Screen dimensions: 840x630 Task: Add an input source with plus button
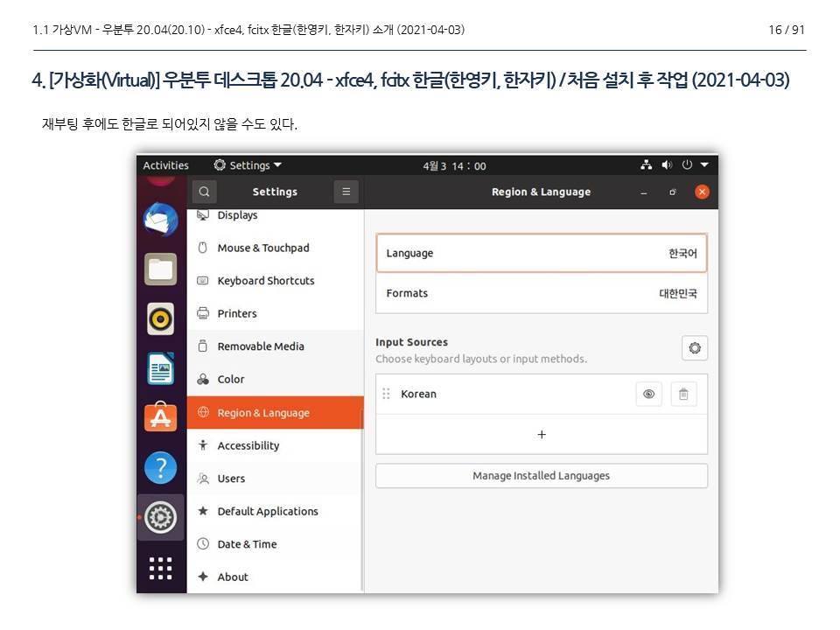point(542,435)
